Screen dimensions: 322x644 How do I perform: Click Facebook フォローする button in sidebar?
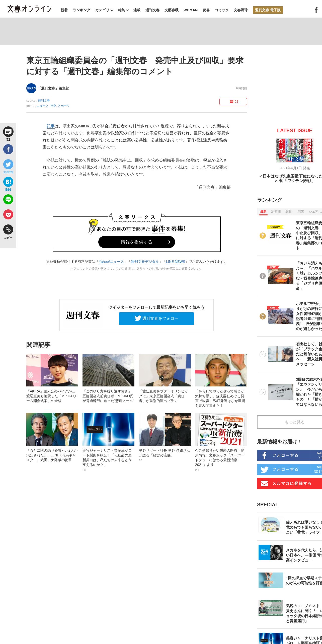click(290, 455)
